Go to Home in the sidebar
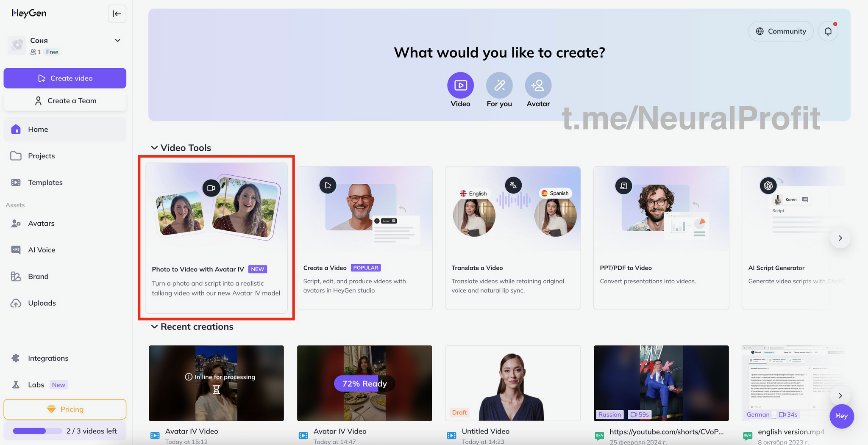 pyautogui.click(x=65, y=130)
